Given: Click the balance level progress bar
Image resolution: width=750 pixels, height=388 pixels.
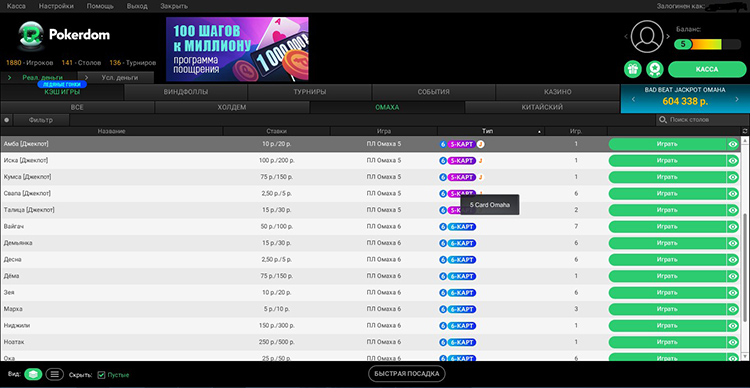Looking at the screenshot, I should tap(707, 44).
